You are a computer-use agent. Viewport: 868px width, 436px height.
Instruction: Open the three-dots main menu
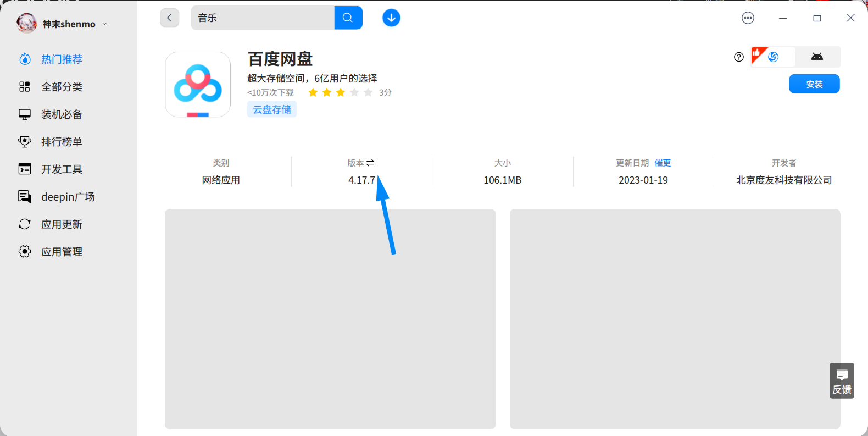tap(748, 18)
